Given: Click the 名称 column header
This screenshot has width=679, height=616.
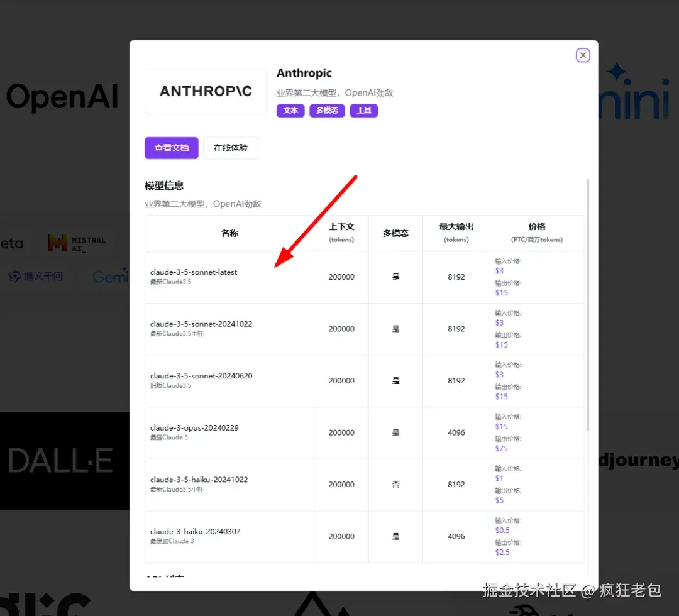Looking at the screenshot, I should click(229, 233).
